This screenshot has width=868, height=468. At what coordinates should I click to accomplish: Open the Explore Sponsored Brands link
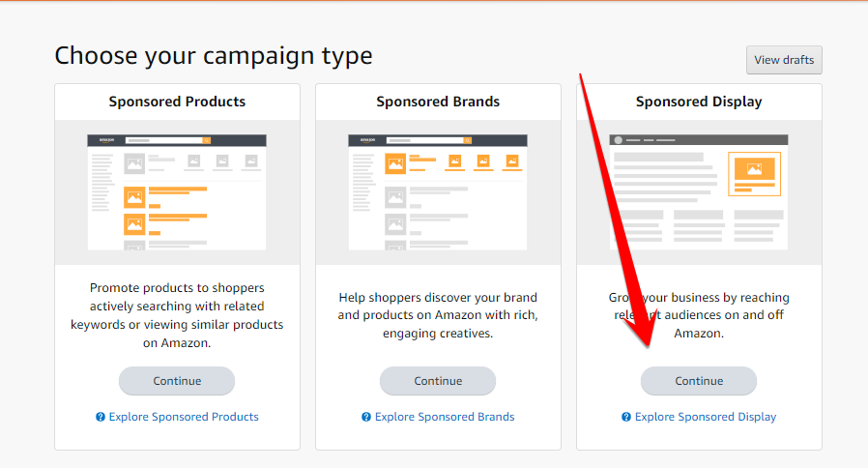(x=445, y=417)
